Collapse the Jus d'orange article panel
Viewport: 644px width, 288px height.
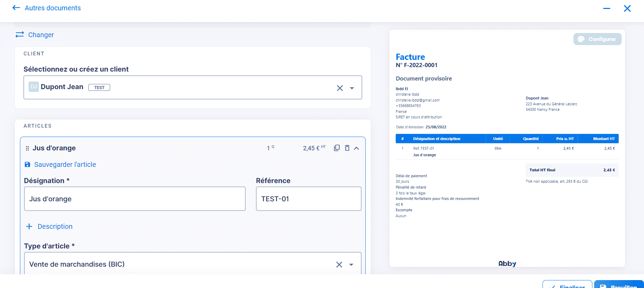click(357, 148)
